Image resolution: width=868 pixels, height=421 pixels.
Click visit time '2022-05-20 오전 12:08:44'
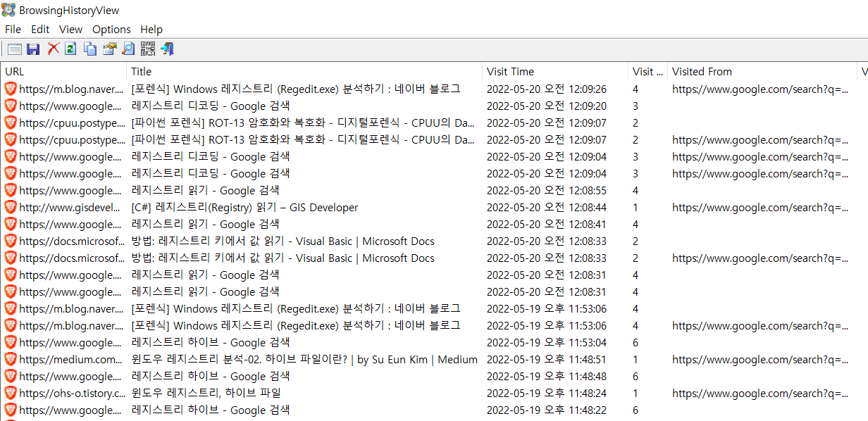(547, 207)
